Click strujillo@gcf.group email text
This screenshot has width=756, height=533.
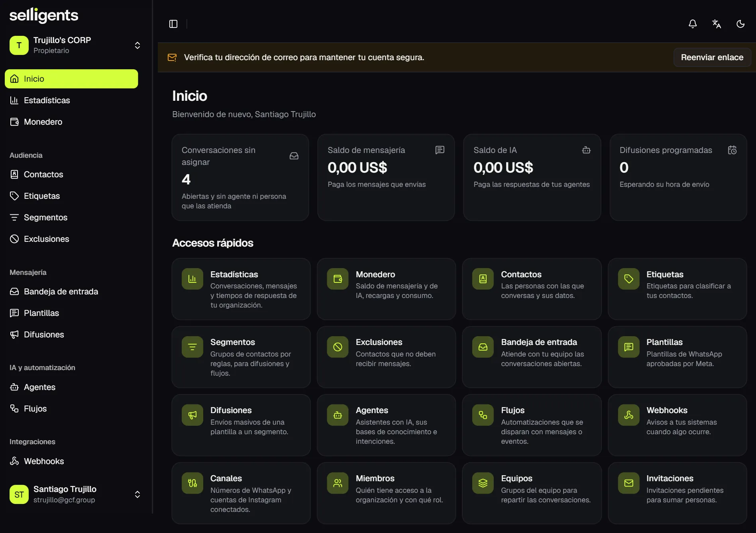tap(64, 500)
